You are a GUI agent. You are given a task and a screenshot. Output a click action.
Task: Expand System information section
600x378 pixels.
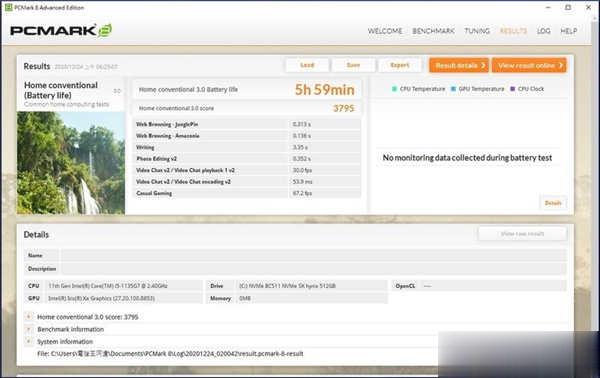click(x=28, y=341)
